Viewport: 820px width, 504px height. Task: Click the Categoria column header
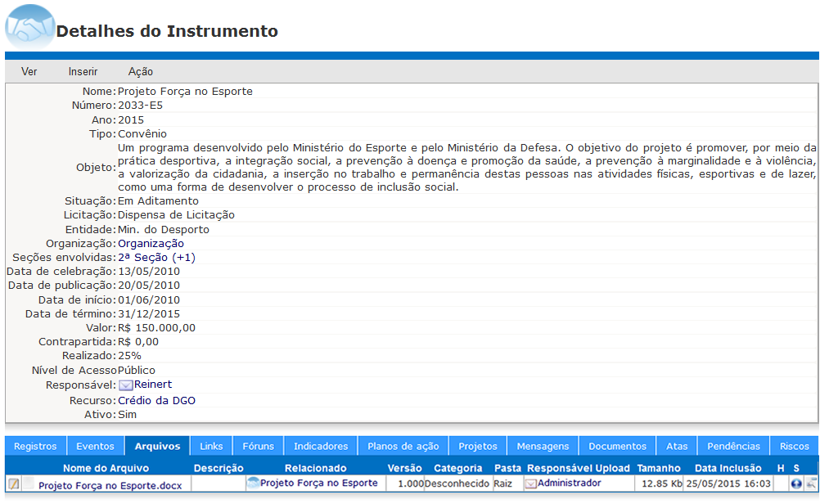pyautogui.click(x=457, y=469)
